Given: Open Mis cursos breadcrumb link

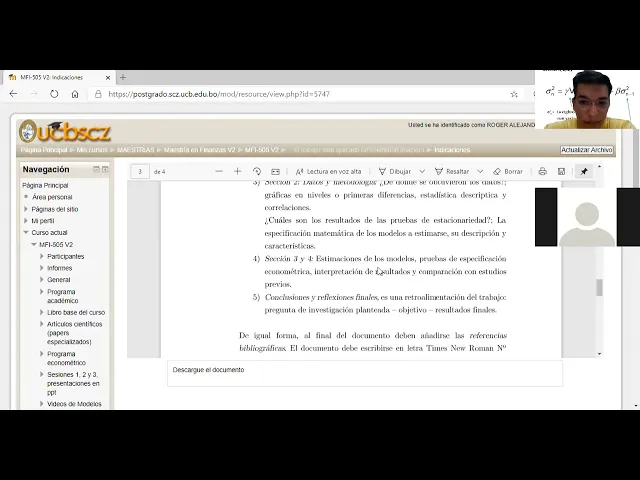Looking at the screenshot, I should [92, 150].
